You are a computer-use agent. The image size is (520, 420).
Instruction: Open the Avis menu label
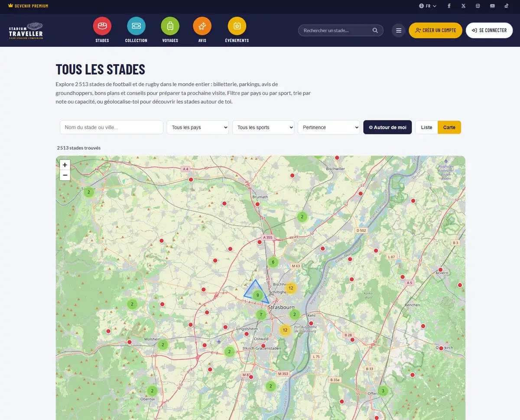pos(202,40)
